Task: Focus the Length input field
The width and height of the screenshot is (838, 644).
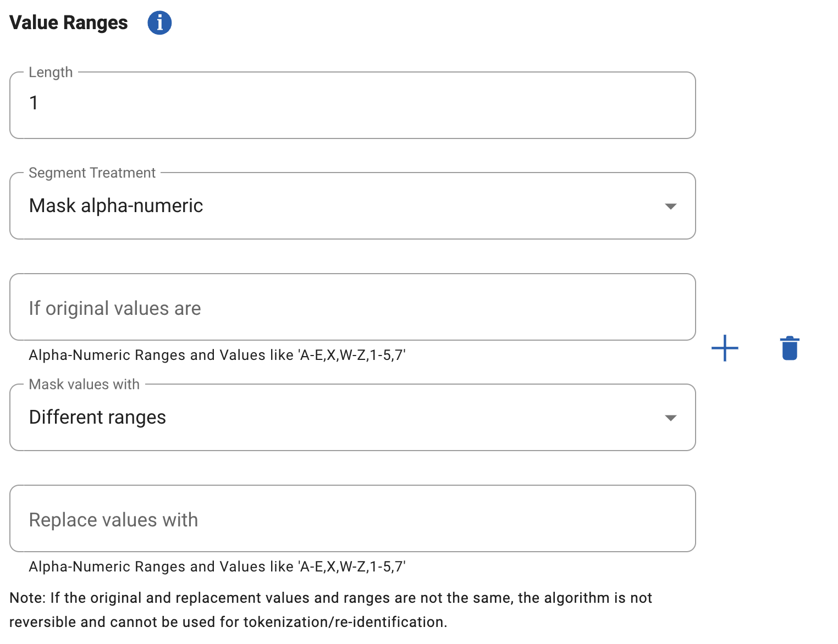Action: pyautogui.click(x=352, y=106)
